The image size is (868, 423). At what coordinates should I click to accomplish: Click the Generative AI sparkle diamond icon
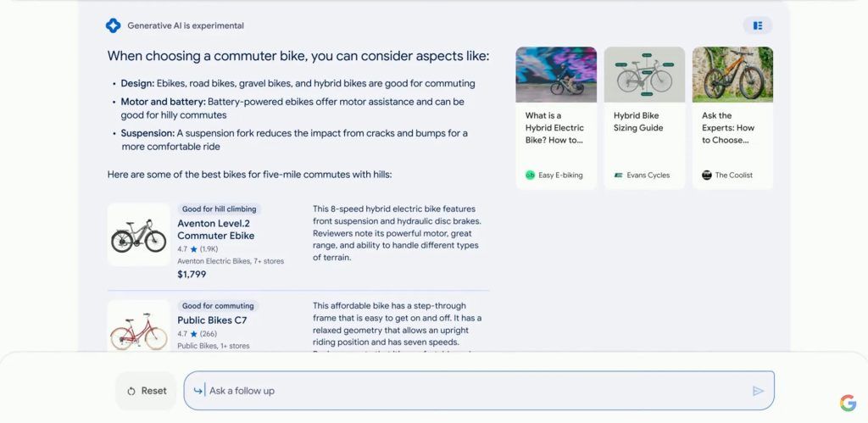[113, 25]
